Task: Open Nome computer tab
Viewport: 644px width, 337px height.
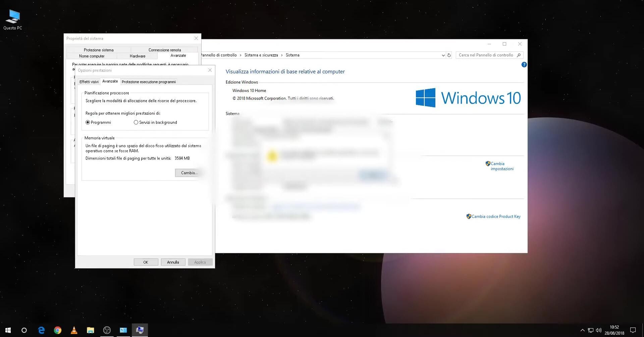Action: pyautogui.click(x=92, y=56)
